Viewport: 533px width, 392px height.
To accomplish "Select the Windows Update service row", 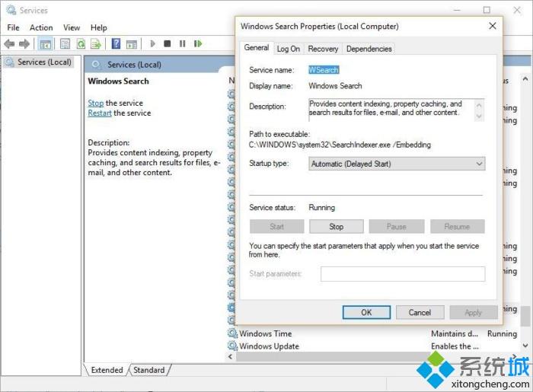I will tap(372, 346).
